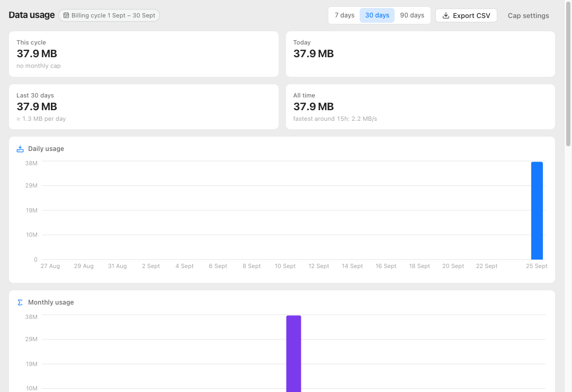The image size is (572, 392).
Task: Click the 29M label on Monthly usage chart
Action: (x=31, y=339)
